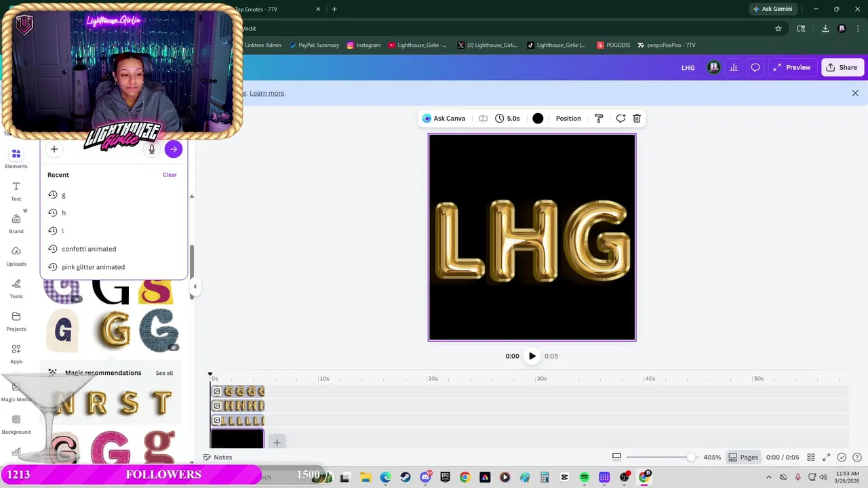Select the G letters timeline track

(237, 391)
